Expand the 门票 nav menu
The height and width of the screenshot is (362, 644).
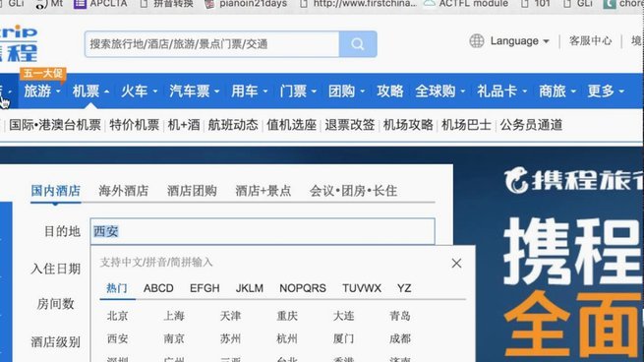(x=298, y=91)
